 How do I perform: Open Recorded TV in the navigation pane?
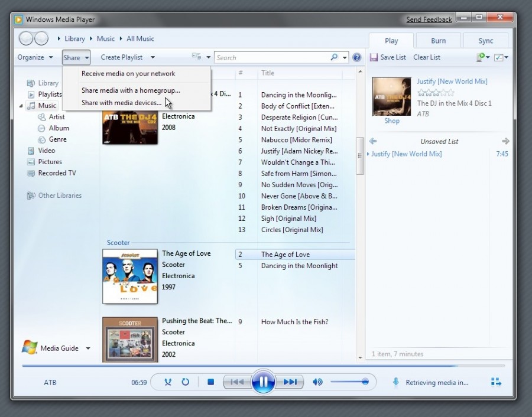[x=57, y=172]
